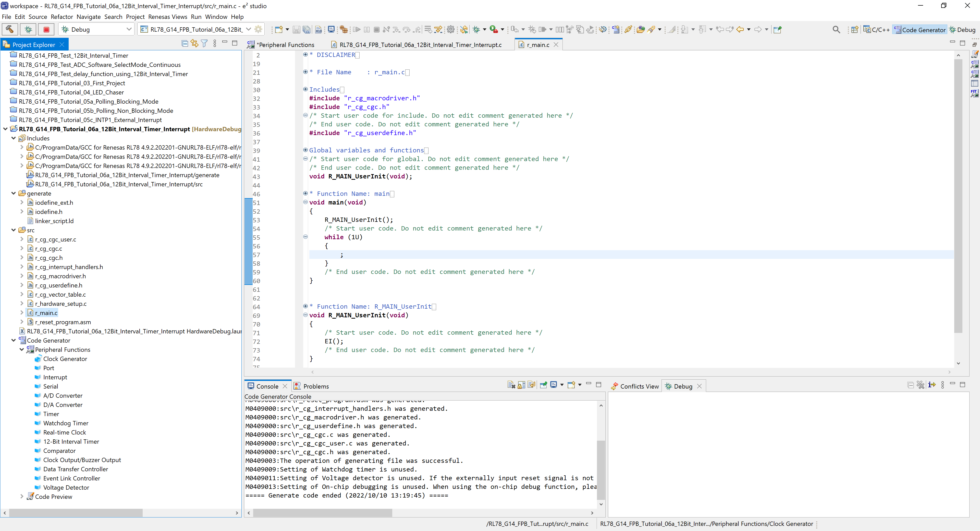The image size is (980, 531).
Task: Toggle Scroll Lock in Console
Action: [x=522, y=385]
